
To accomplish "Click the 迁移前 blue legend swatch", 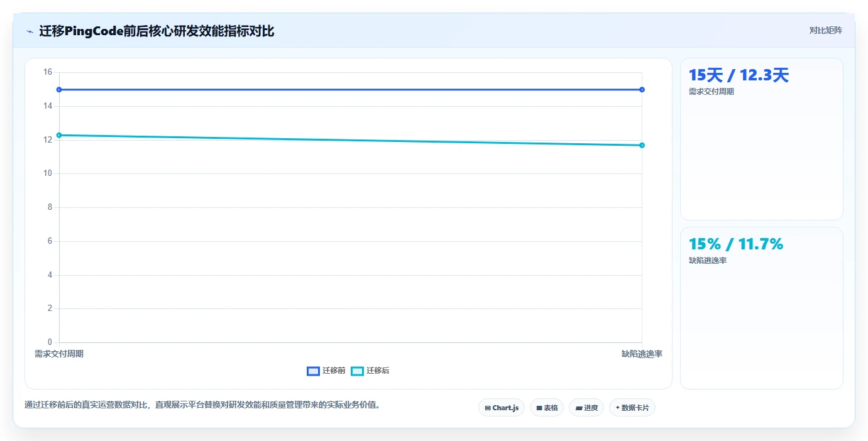I will 313,371.
